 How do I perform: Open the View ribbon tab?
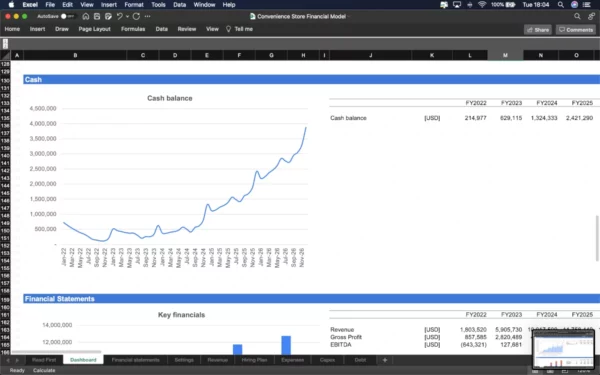point(212,29)
